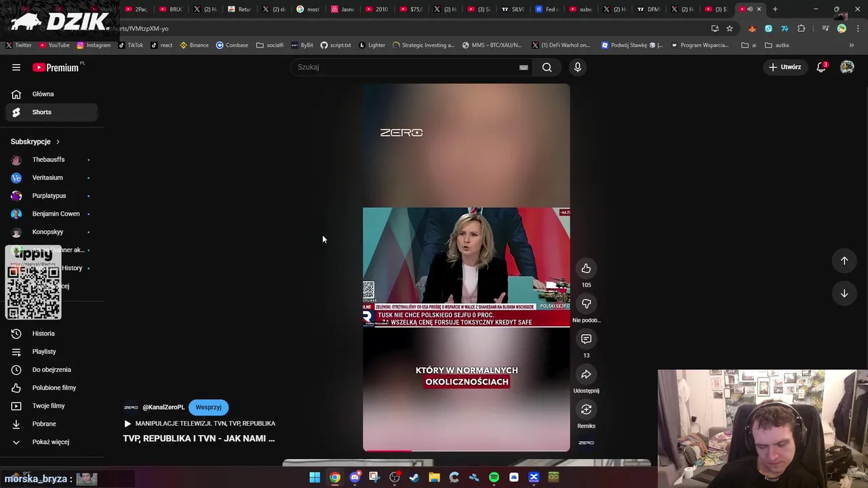Open the Historia sidebar item
This screenshot has height=488, width=868.
(52, 333)
